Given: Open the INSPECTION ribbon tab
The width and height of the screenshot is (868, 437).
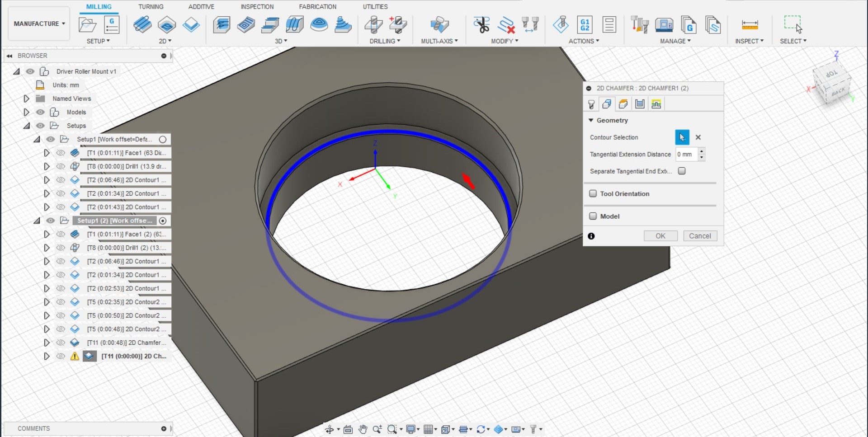Looking at the screenshot, I should pos(257,6).
